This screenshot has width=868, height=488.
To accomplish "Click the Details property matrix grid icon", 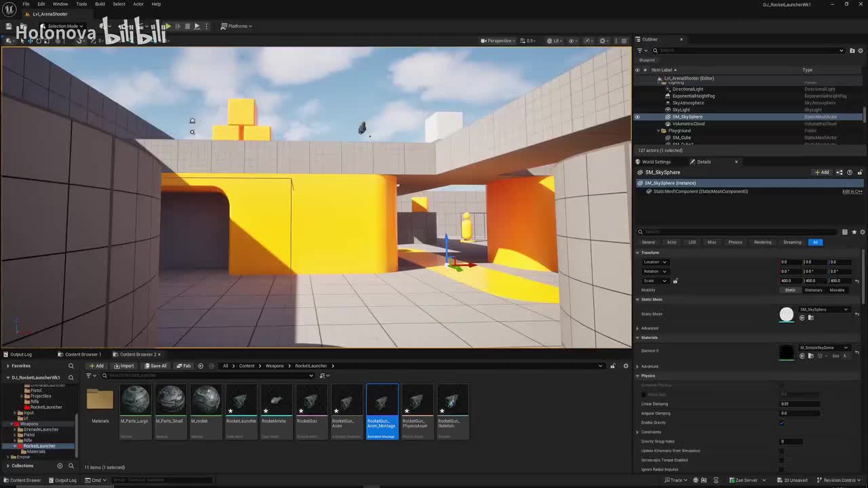I will click(x=844, y=232).
